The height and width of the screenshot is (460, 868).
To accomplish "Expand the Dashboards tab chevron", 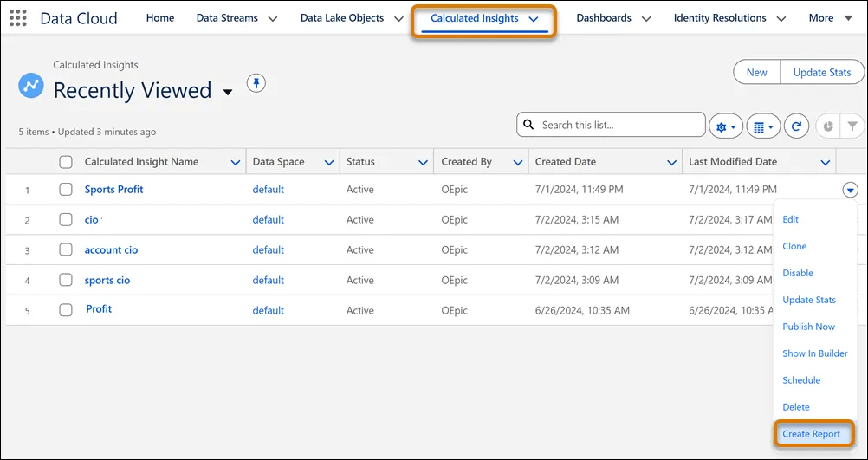I will 646,19.
